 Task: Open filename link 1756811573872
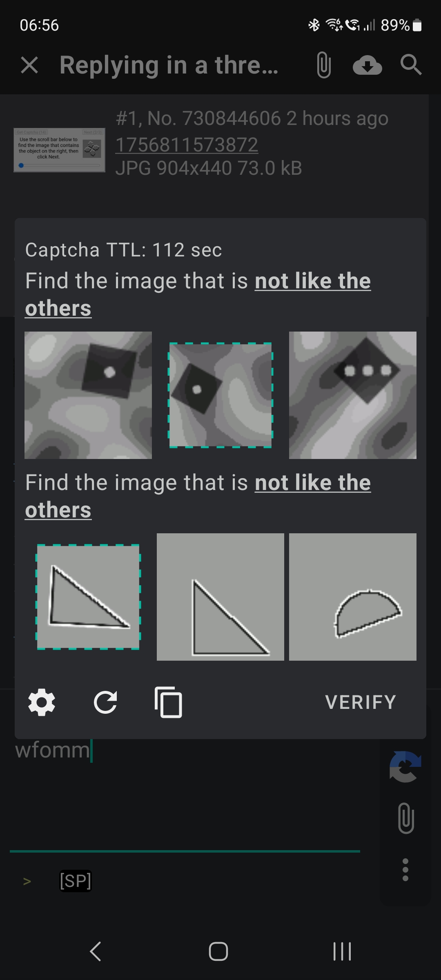(187, 145)
